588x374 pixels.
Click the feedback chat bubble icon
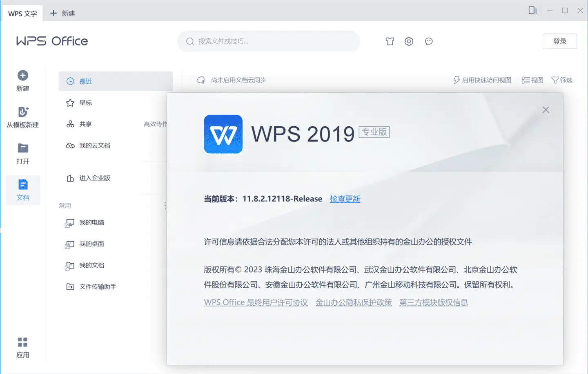pos(428,41)
